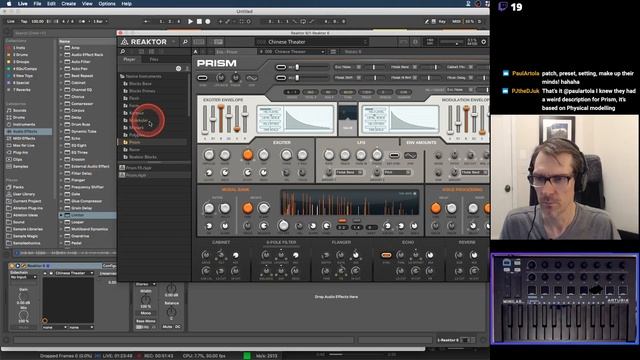Select Audio Effects category in Live browser
The image size is (640, 360).
click(29, 131)
